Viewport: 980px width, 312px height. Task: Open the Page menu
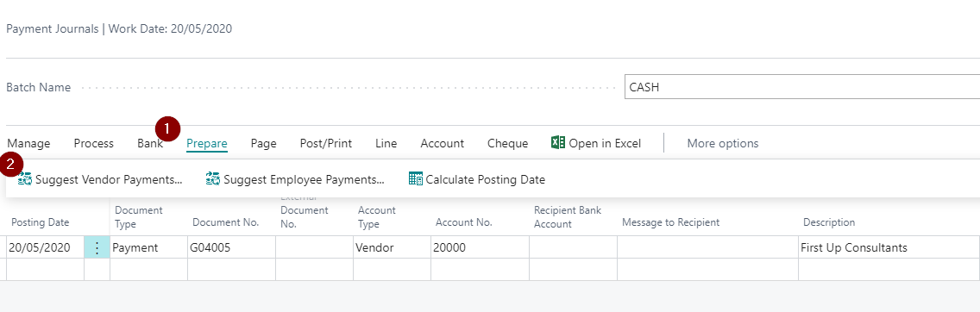pyautogui.click(x=264, y=144)
